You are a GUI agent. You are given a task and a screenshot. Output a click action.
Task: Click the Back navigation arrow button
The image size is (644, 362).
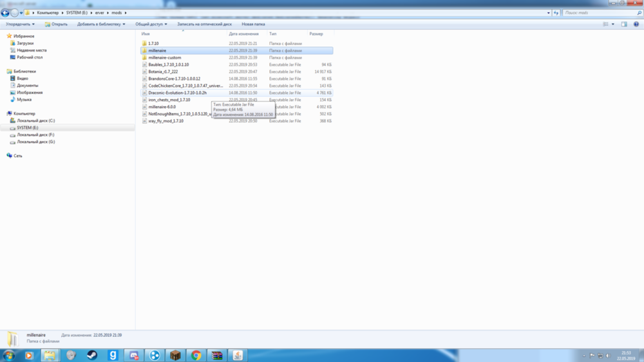coord(5,13)
